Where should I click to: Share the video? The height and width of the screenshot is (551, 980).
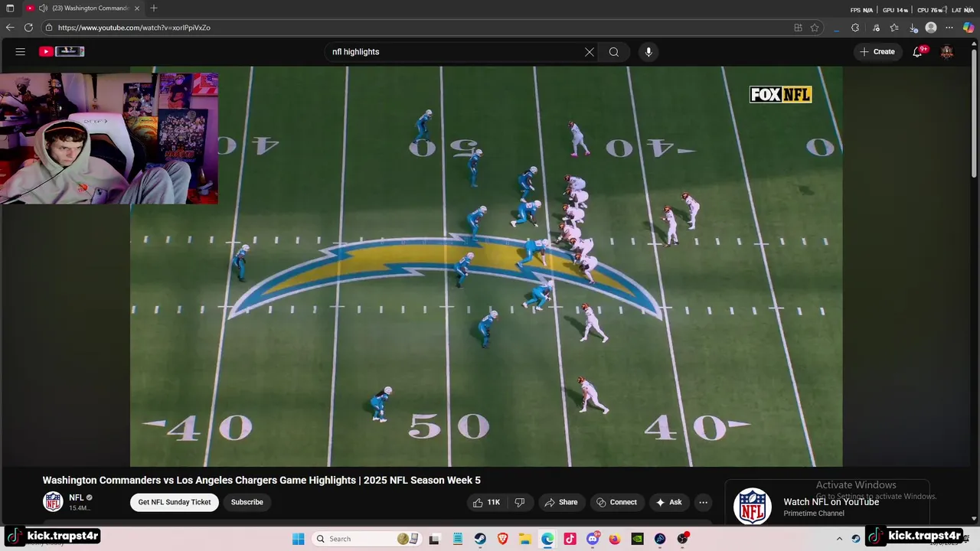(x=561, y=502)
